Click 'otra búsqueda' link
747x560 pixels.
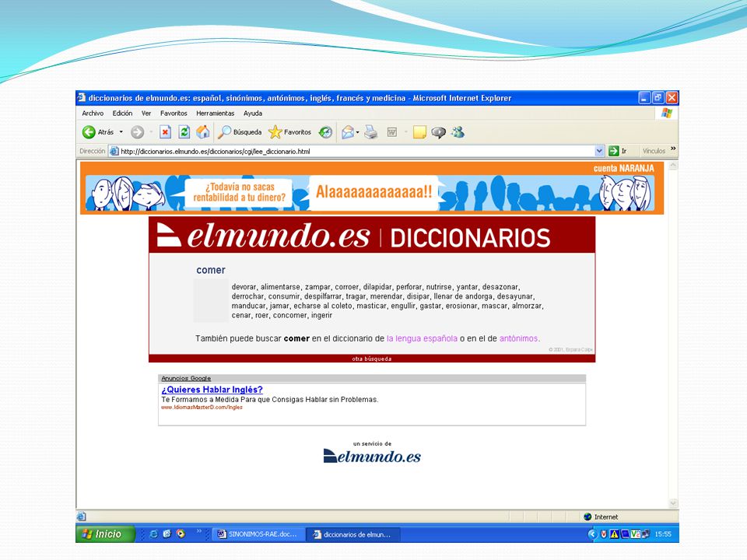click(x=372, y=359)
